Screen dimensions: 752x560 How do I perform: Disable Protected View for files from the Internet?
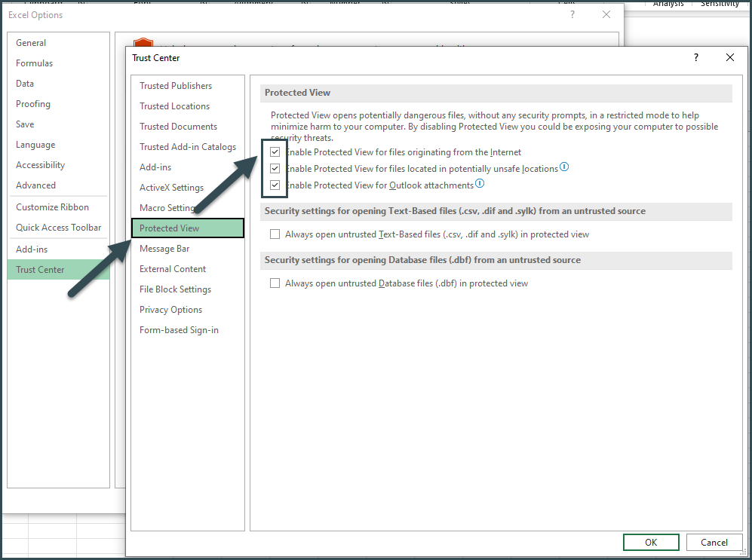[275, 151]
